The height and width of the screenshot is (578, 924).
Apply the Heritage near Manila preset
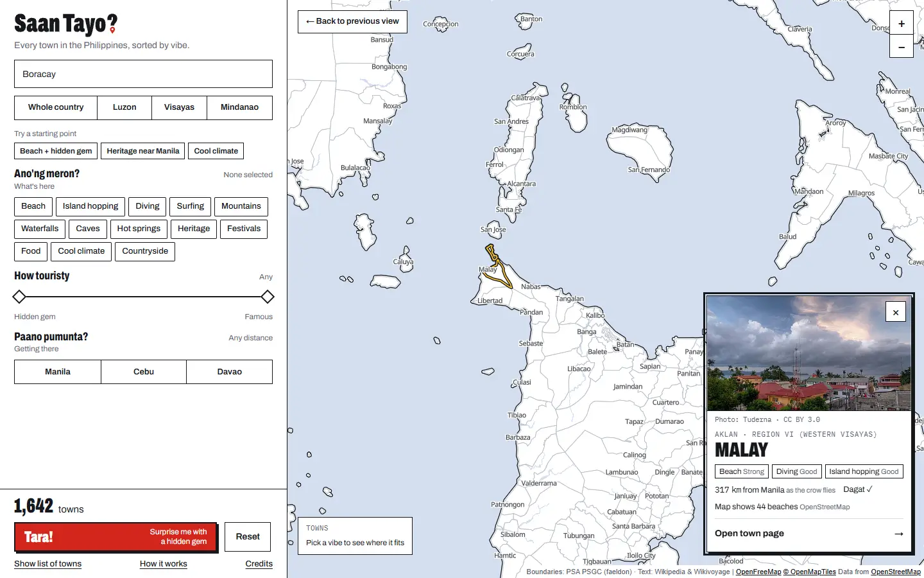[x=143, y=151]
